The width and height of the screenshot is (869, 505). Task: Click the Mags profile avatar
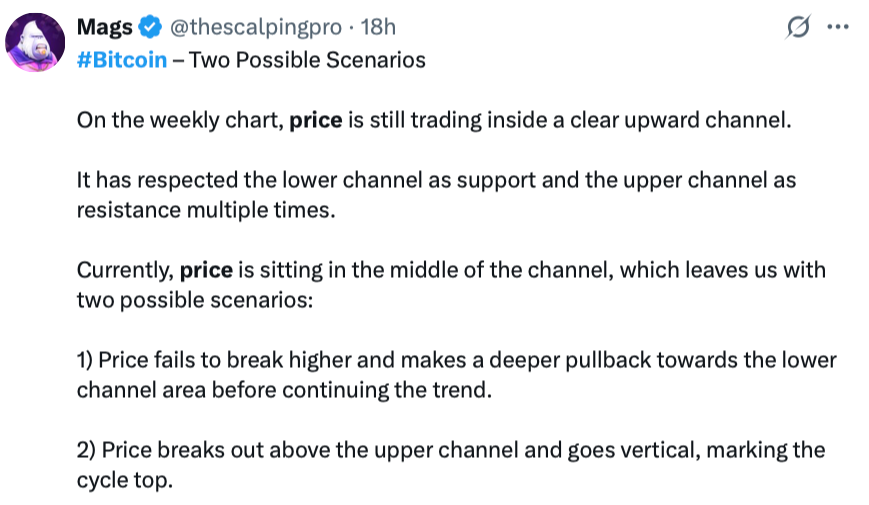click(x=37, y=42)
